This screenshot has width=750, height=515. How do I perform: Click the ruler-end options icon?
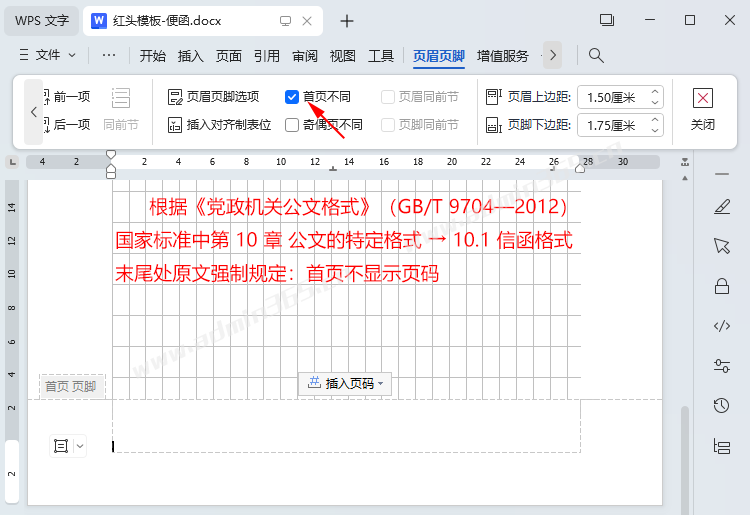685,163
